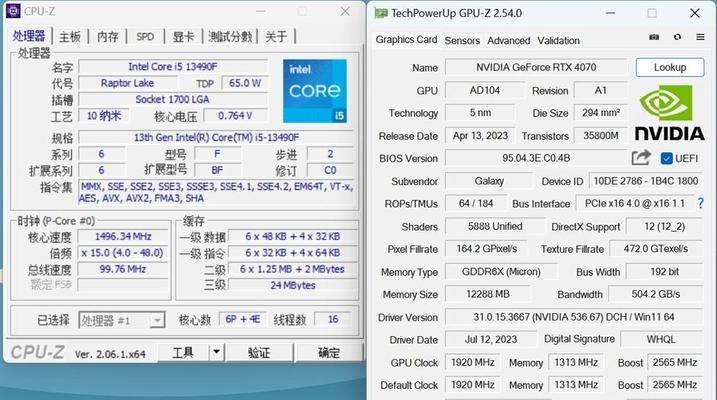Click the Device ID value 10DE 2786 - 1B4C 1800
This screenshot has width=717, height=400.
[x=646, y=181]
